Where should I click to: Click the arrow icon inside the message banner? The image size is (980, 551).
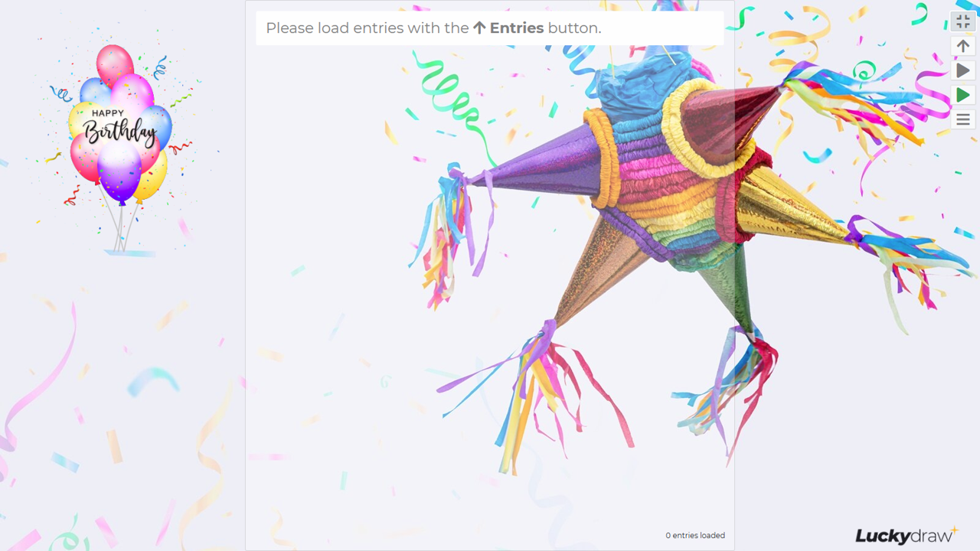tap(479, 28)
